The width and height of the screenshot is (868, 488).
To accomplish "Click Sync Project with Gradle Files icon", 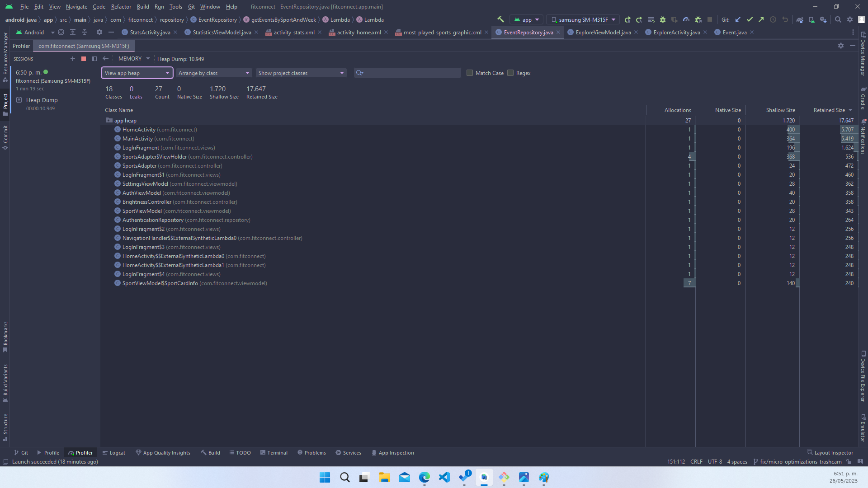I will coord(800,19).
